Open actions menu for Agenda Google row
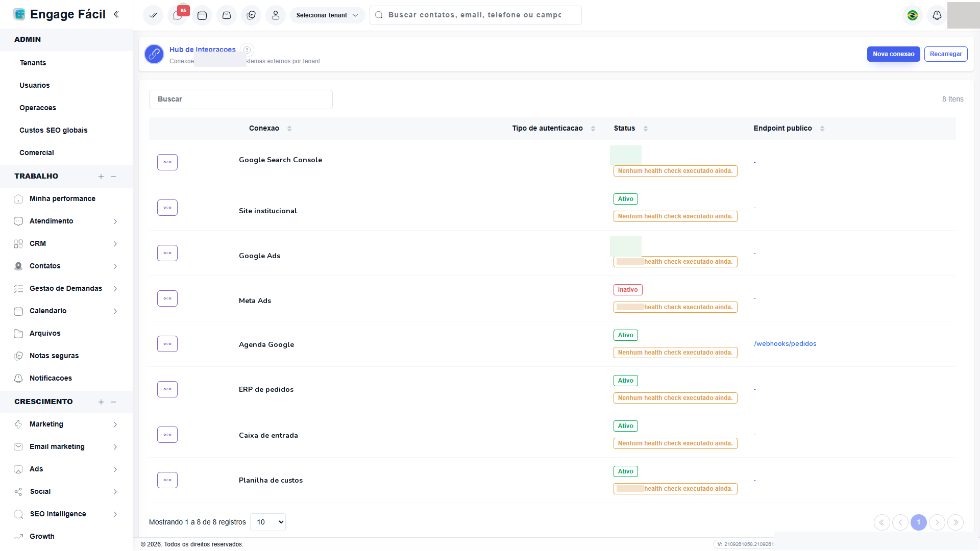Image resolution: width=980 pixels, height=551 pixels. 167,344
